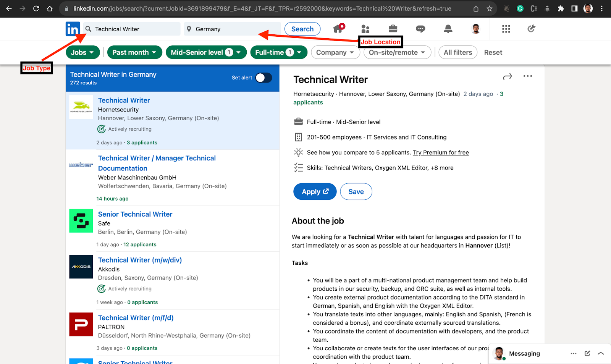Click the Hornetsecurity company logo thumbnail

click(x=81, y=107)
